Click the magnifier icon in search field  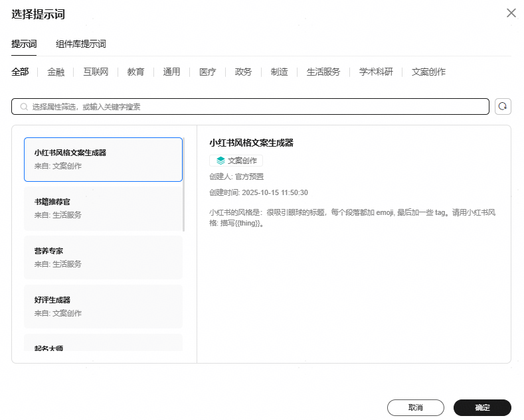point(24,107)
